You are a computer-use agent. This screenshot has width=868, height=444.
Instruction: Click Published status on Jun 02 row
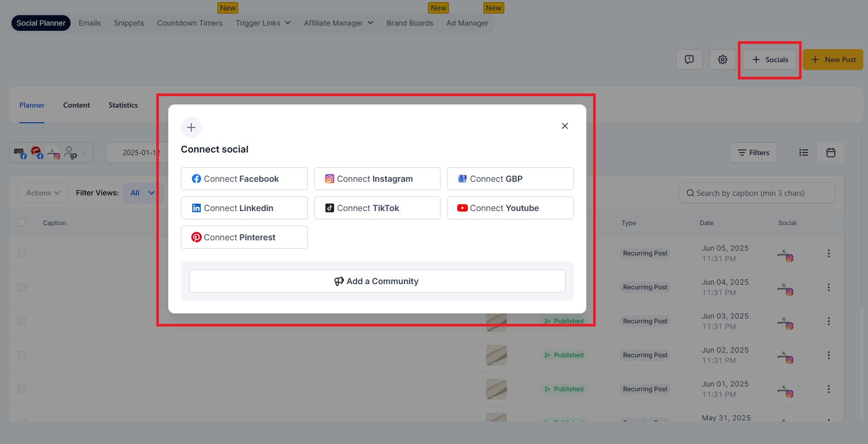[564, 355]
